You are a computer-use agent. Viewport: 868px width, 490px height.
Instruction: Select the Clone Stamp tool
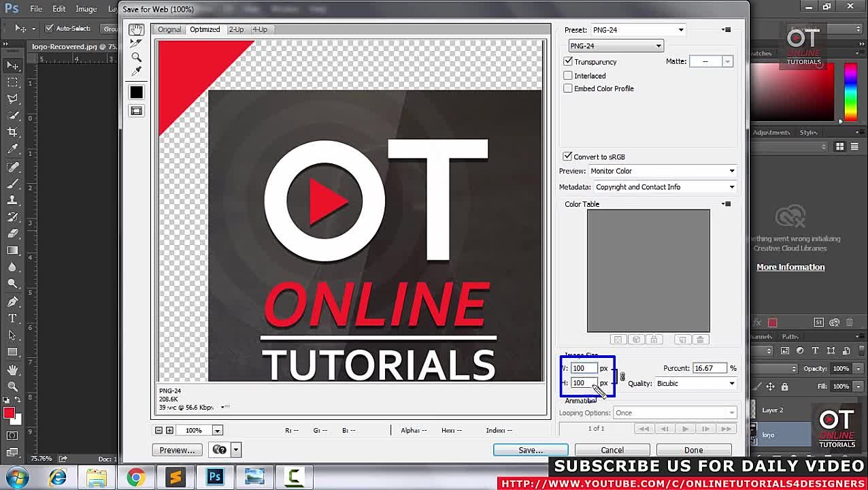(13, 200)
